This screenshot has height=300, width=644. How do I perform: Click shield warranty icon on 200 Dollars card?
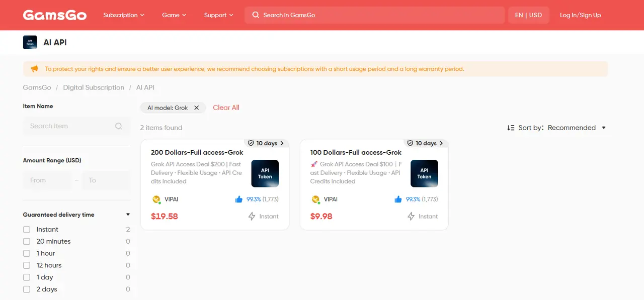pyautogui.click(x=251, y=143)
